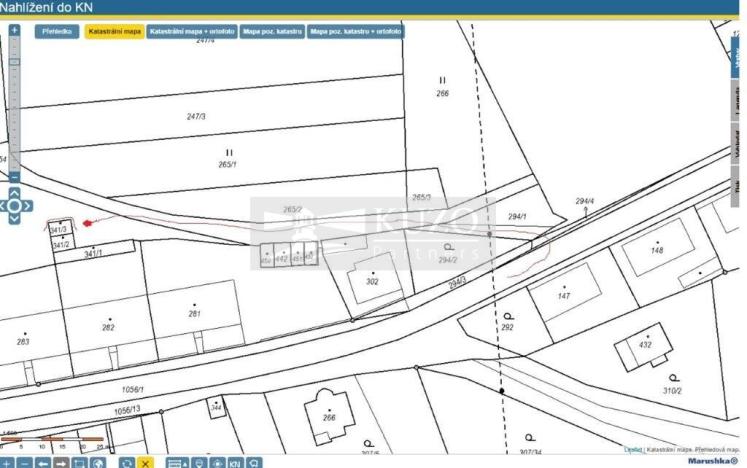Switch to Katastrální mapa + ortofoto
The image size is (747, 468).
pos(192,32)
